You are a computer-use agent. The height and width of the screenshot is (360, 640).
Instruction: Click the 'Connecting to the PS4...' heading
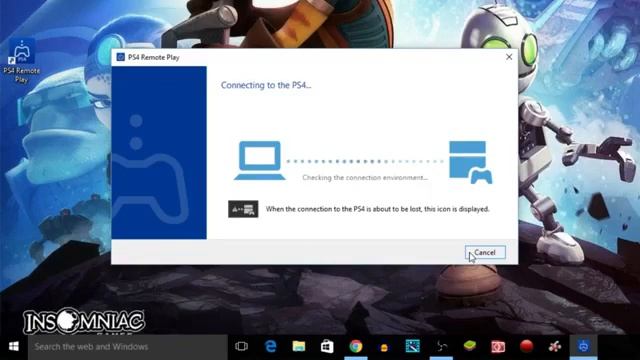(x=266, y=85)
